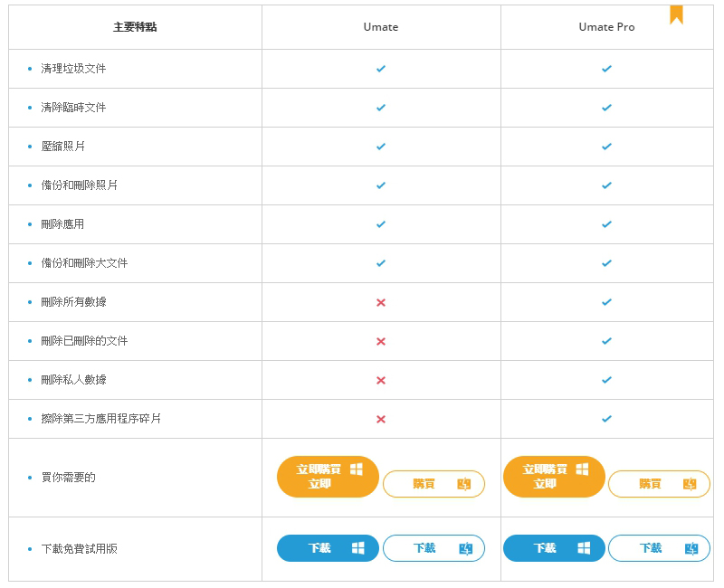This screenshot has height=588, width=724.
Task: Click Umate checkmark for 清理垃圾文件
Action: [381, 69]
